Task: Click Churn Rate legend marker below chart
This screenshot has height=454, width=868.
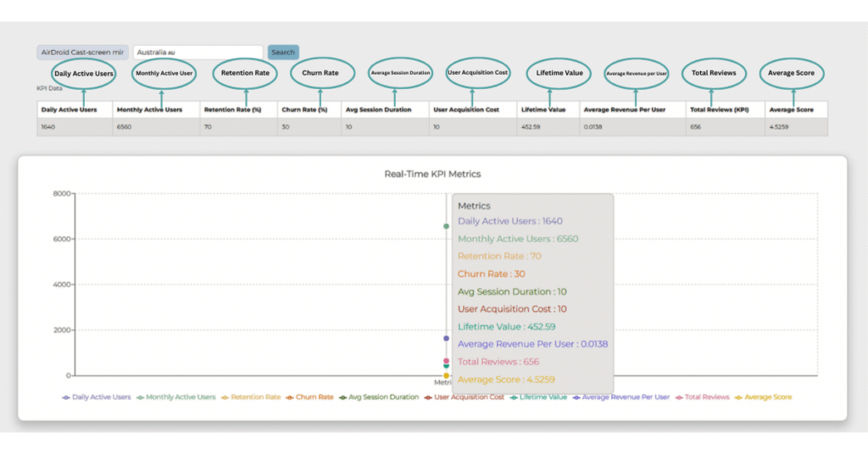Action: pos(288,396)
